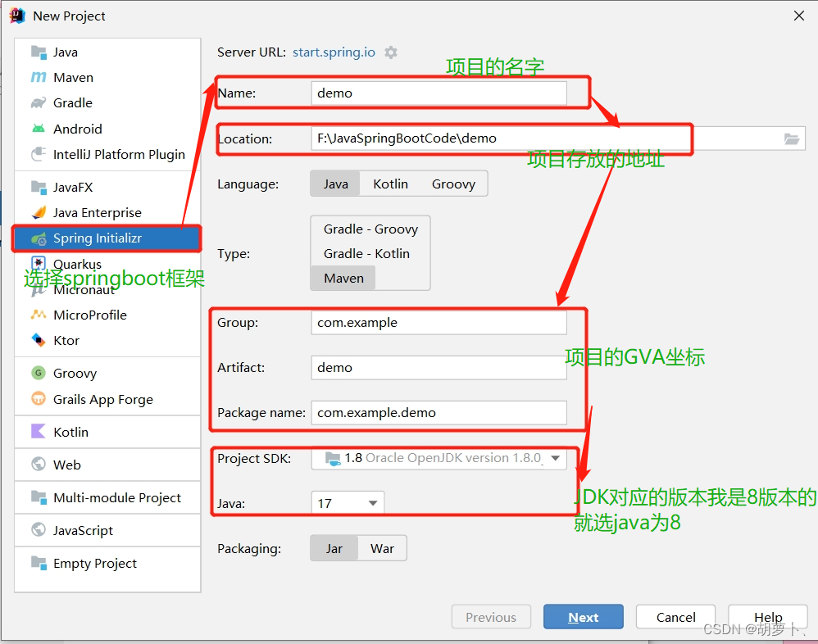Image resolution: width=818 pixels, height=644 pixels.
Task: Select Kotlin in project type list
Action: (x=107, y=432)
